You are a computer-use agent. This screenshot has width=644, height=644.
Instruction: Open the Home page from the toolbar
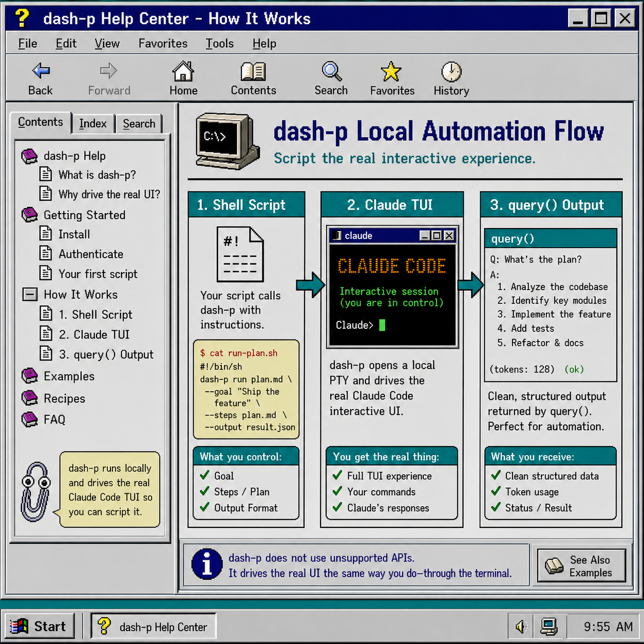point(183,79)
